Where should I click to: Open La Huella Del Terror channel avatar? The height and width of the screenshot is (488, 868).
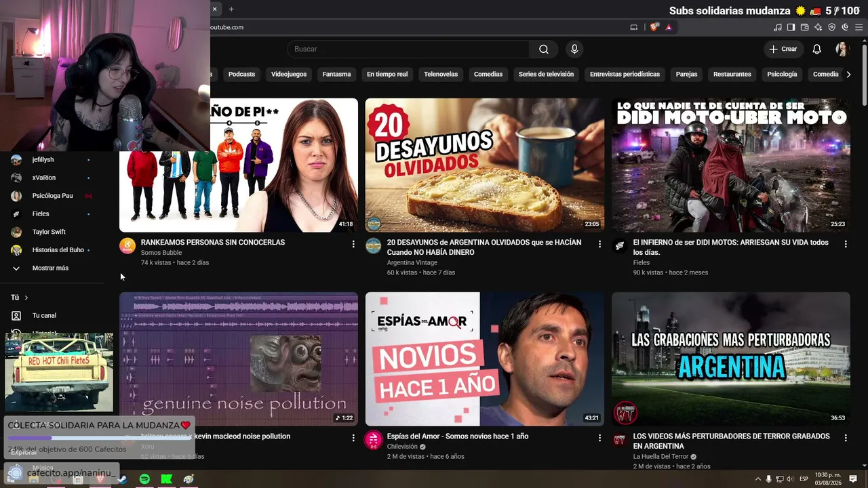tap(620, 440)
